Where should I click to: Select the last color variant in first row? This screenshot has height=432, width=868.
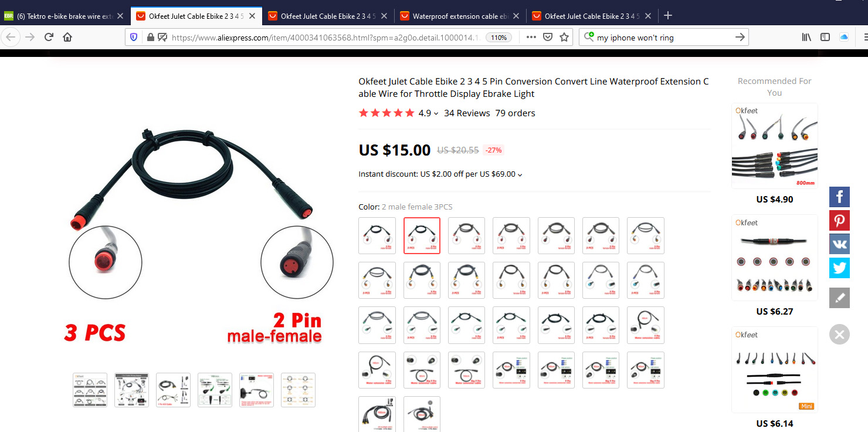click(646, 235)
